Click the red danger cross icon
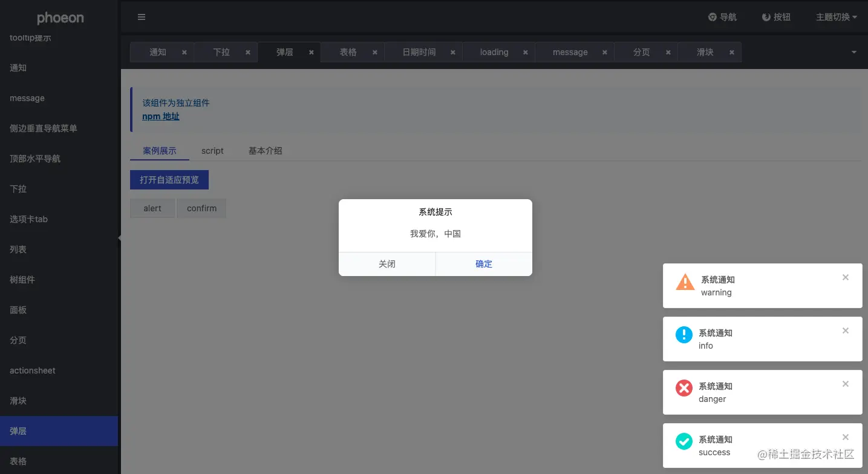Screen dimensions: 868x474 point(684,388)
